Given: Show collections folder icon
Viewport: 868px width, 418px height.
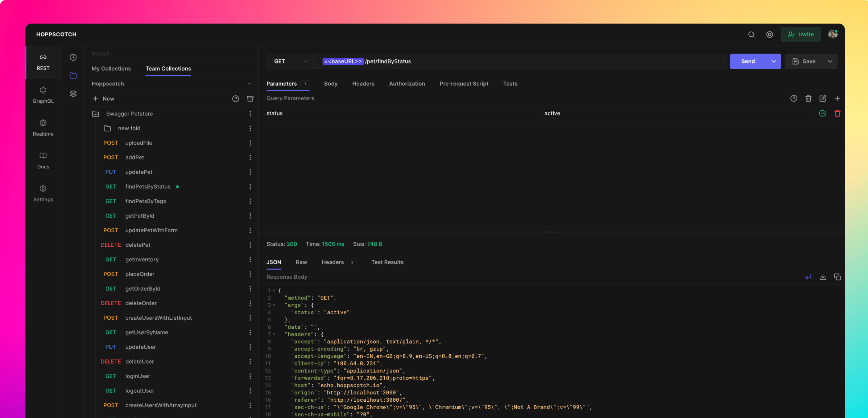Looking at the screenshot, I should click(x=73, y=75).
